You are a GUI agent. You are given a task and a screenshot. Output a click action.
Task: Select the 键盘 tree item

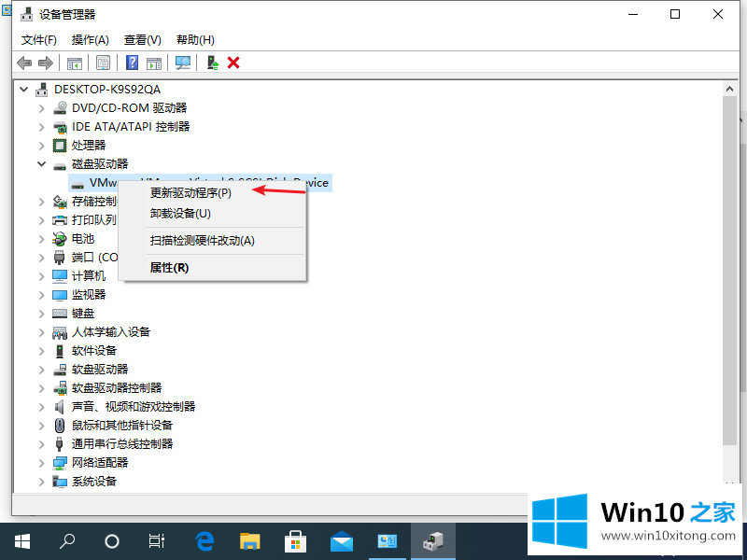point(83,313)
